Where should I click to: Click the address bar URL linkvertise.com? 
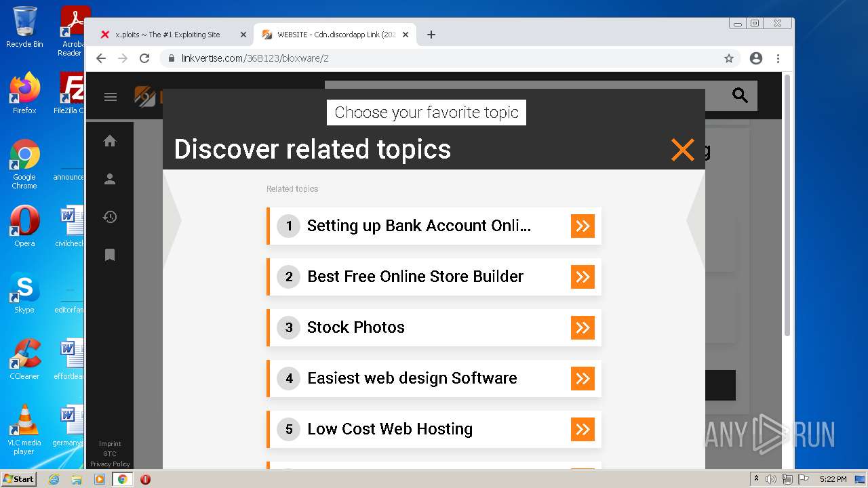point(255,58)
